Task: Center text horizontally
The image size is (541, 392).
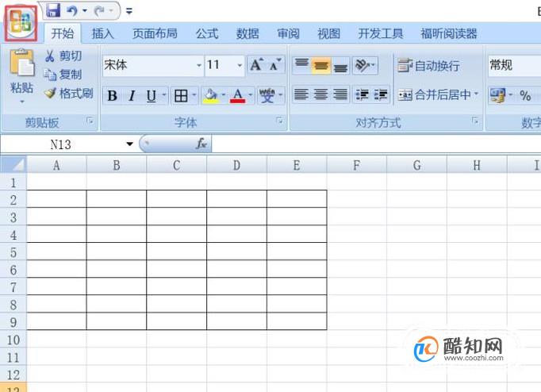Action: tap(321, 94)
